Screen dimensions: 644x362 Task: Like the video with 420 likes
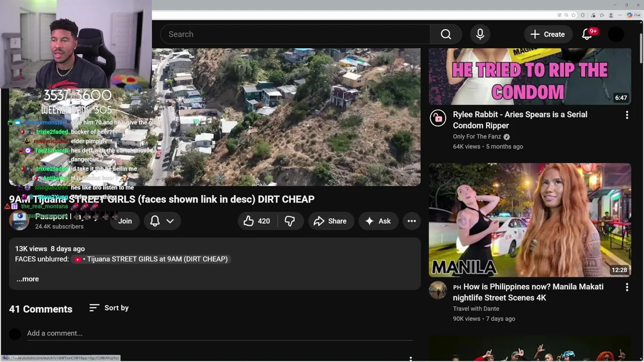(x=257, y=221)
